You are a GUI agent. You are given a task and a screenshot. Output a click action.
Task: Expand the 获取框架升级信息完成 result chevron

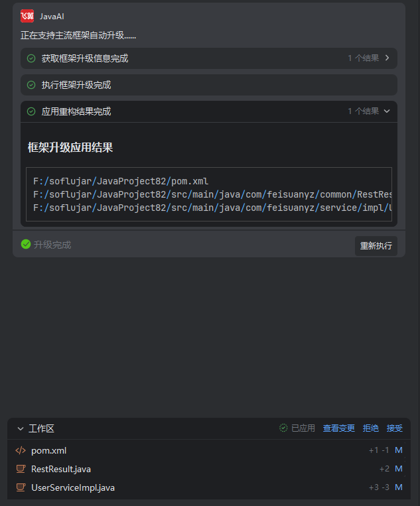[x=387, y=58]
